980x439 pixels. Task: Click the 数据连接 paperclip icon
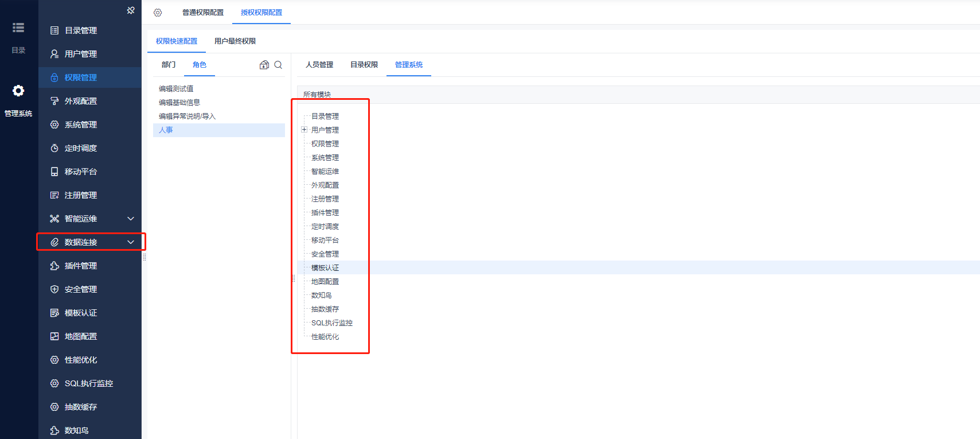(54, 242)
